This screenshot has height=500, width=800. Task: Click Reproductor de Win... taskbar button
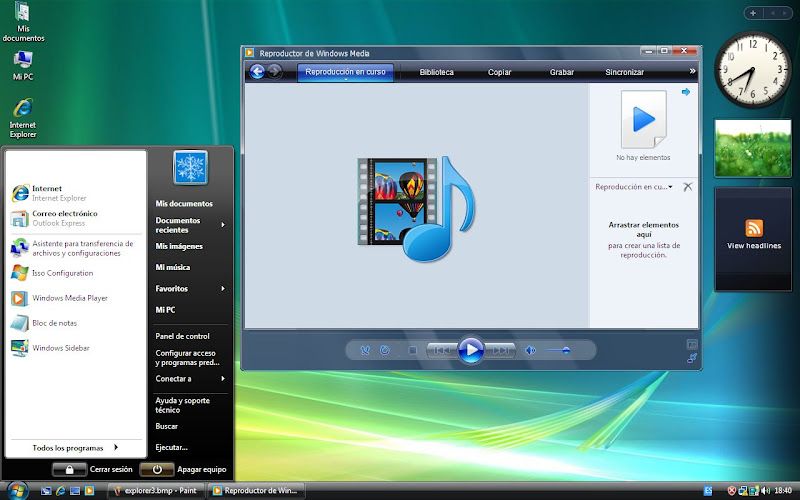coord(257,491)
